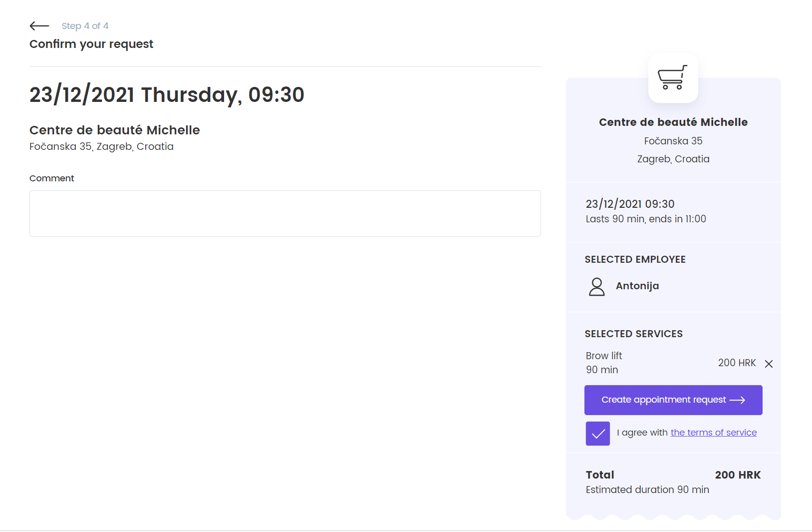Screen dimensions: 812x532
Task: Click the Comment field label
Action: (x=52, y=178)
